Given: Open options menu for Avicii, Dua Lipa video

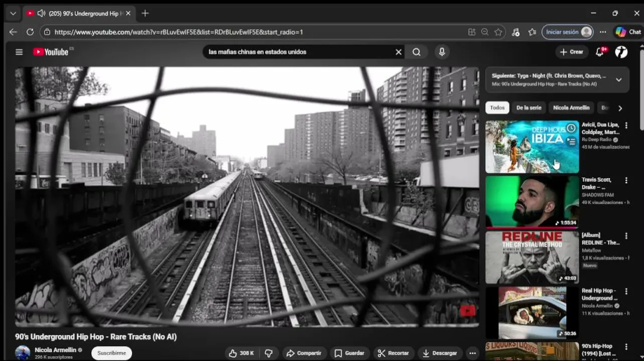Looking at the screenshot, I should 626,125.
